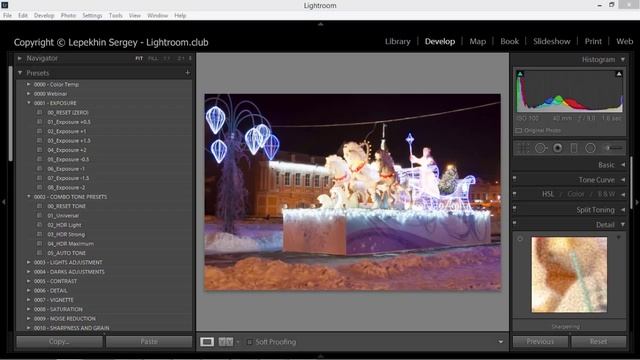Open the File menu
Image resolution: width=640 pixels, height=360 pixels.
(7, 16)
